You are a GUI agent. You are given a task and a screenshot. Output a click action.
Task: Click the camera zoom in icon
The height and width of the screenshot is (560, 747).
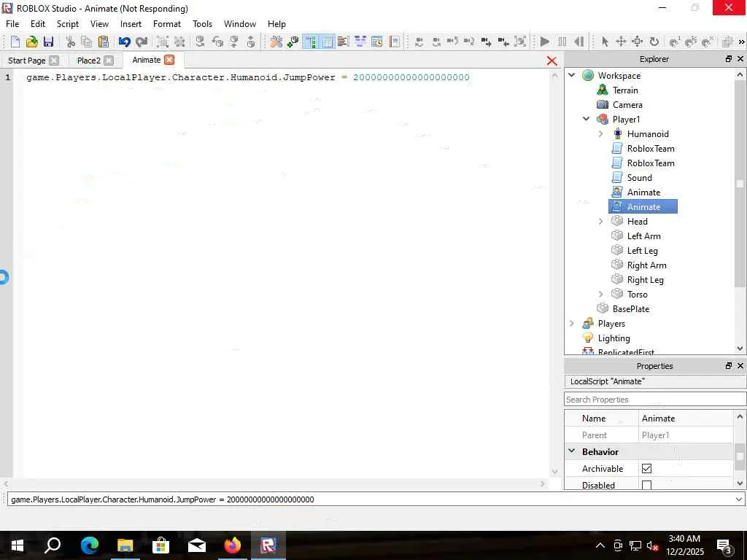(486, 42)
